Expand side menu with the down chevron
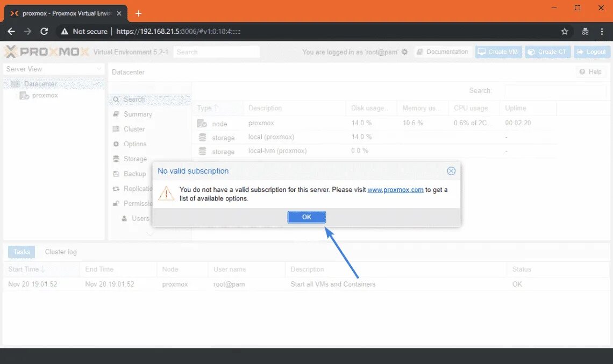 (149, 234)
